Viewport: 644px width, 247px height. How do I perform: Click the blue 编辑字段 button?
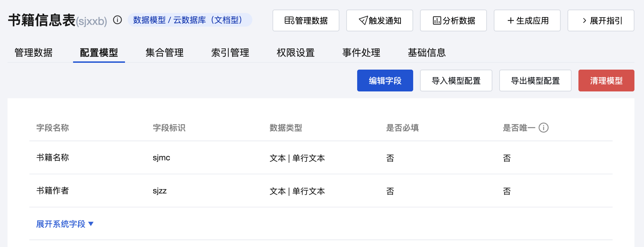pyautogui.click(x=385, y=81)
